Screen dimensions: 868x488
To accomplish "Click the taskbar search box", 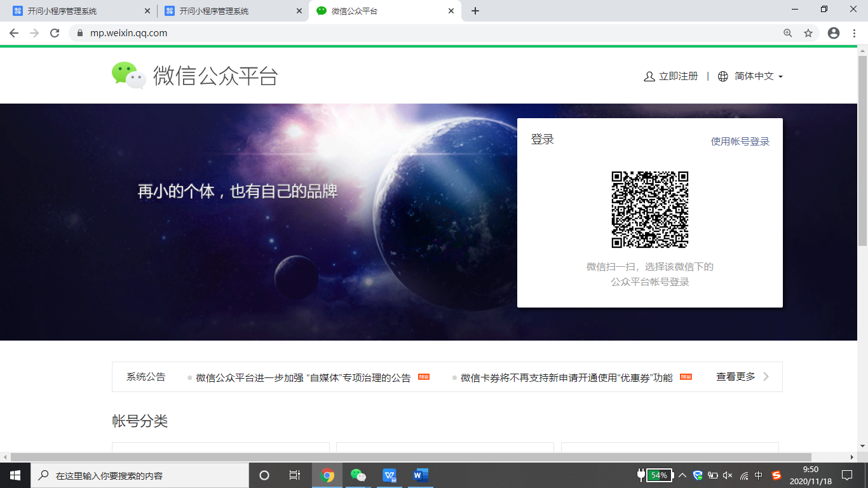I will click(140, 475).
